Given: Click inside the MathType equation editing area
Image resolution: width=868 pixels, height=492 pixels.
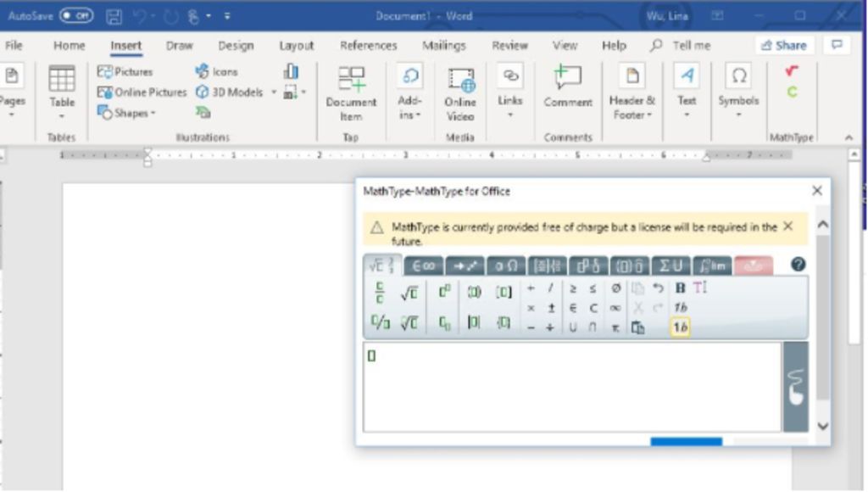Looking at the screenshot, I should [572, 387].
